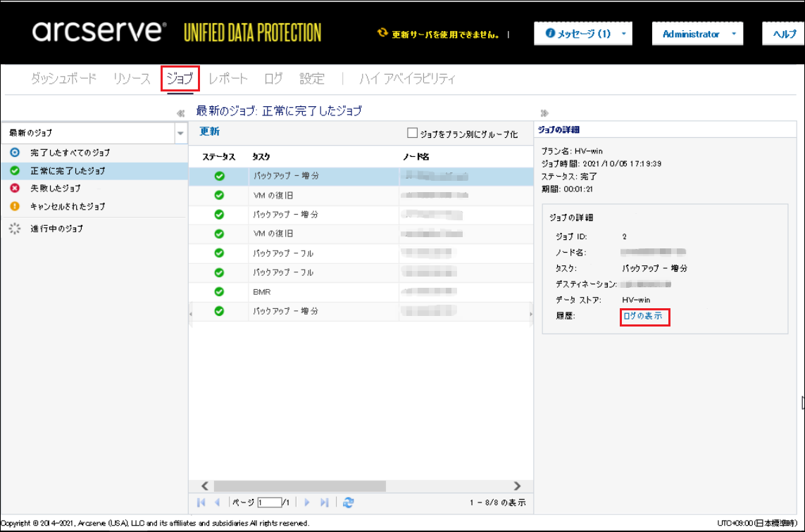Click the page number input field
Image resolution: width=805 pixels, height=532 pixels.
[269, 502]
